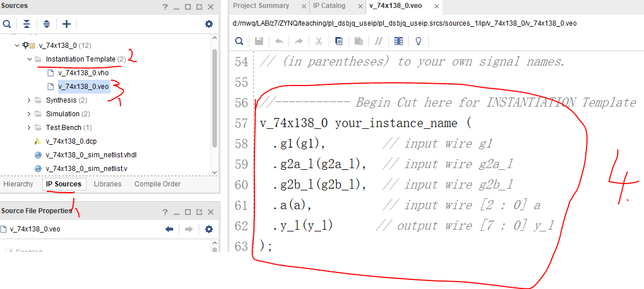Select v_74x138_0.vho file in tree
This screenshot has width=644, height=289.
coord(83,73)
